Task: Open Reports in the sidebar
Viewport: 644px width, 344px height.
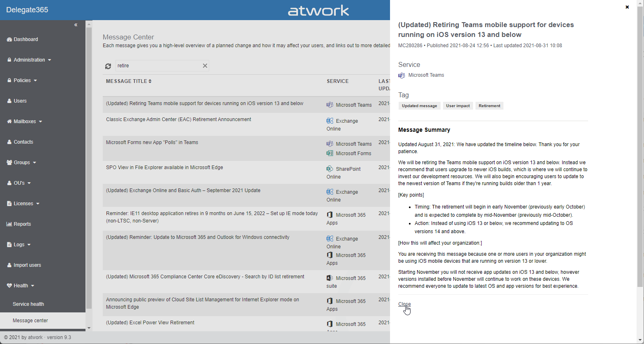Action: point(22,224)
